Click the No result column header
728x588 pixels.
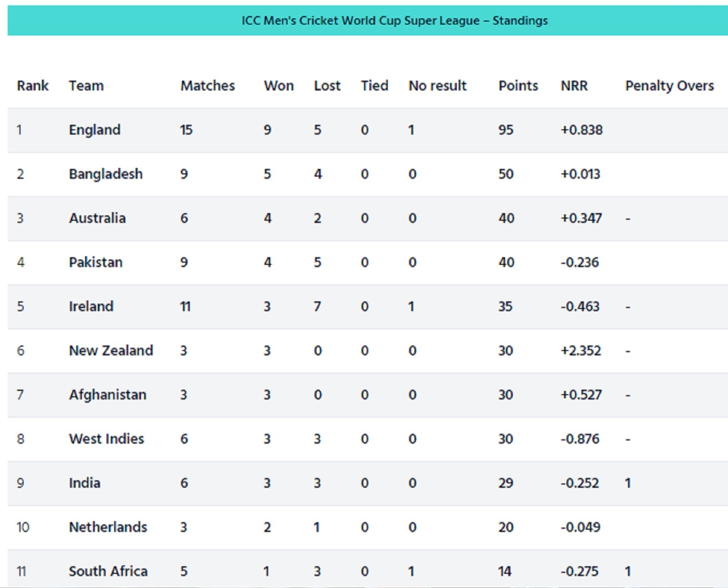click(x=438, y=86)
